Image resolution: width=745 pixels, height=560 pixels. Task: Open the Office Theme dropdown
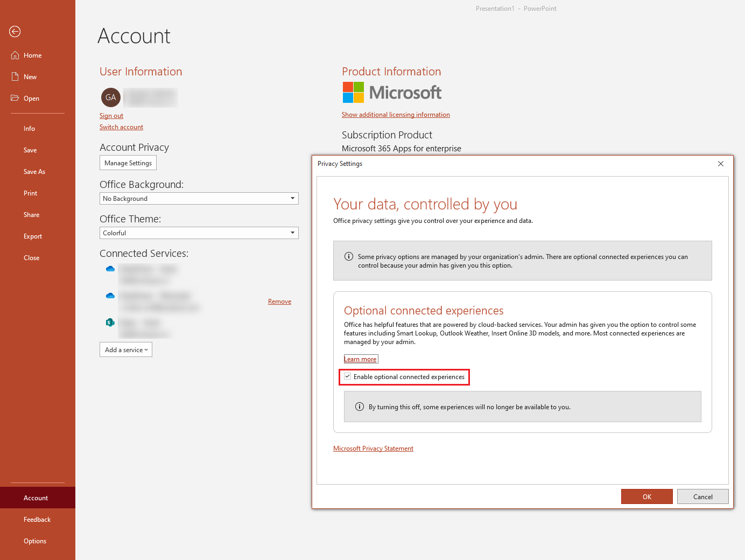[x=199, y=233]
